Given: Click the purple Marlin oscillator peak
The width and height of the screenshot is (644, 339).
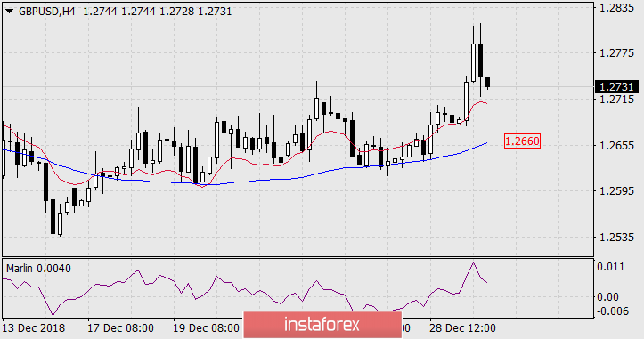Looking at the screenshot, I should click(474, 262).
